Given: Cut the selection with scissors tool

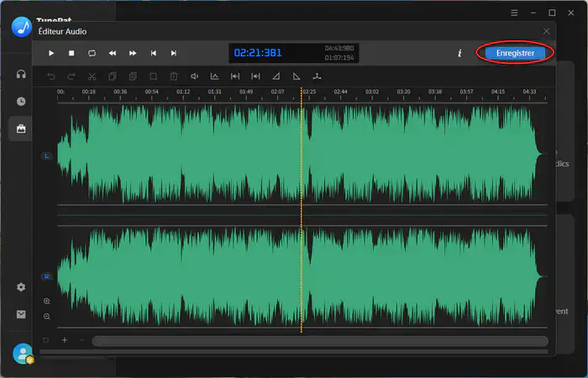Looking at the screenshot, I should [x=92, y=76].
